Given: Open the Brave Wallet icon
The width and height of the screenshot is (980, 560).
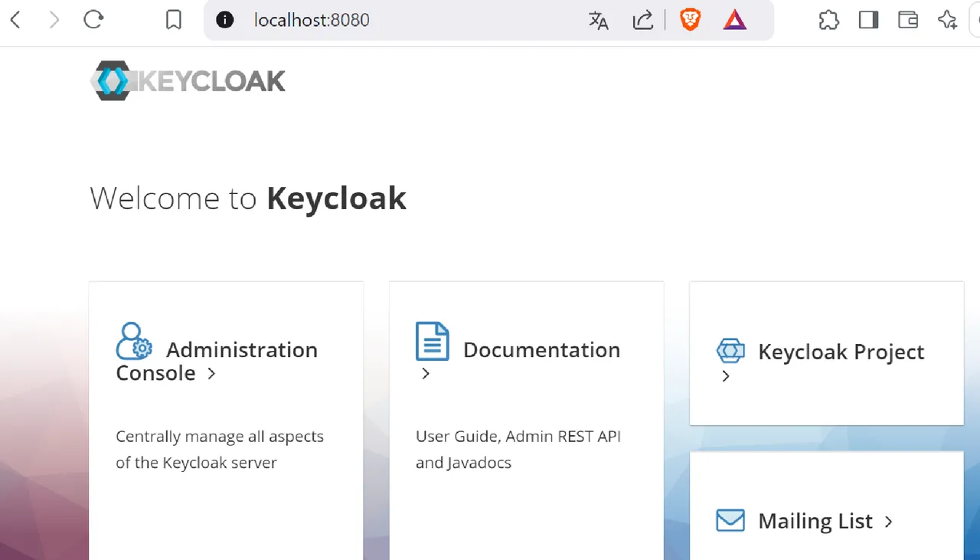Looking at the screenshot, I should [x=908, y=20].
